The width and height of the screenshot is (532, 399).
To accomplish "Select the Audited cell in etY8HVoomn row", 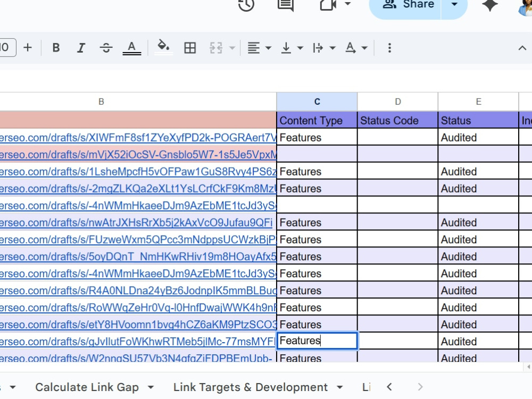I will click(x=478, y=324).
